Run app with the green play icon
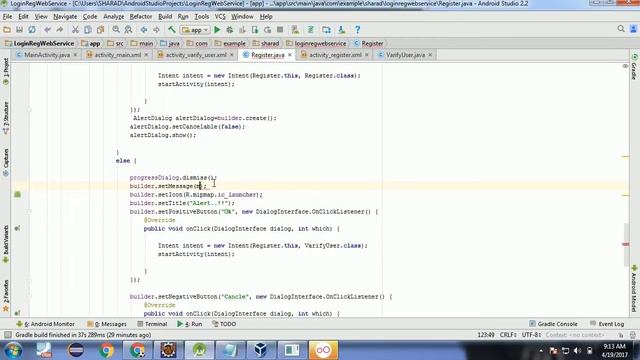 pyautogui.click(x=217, y=29)
